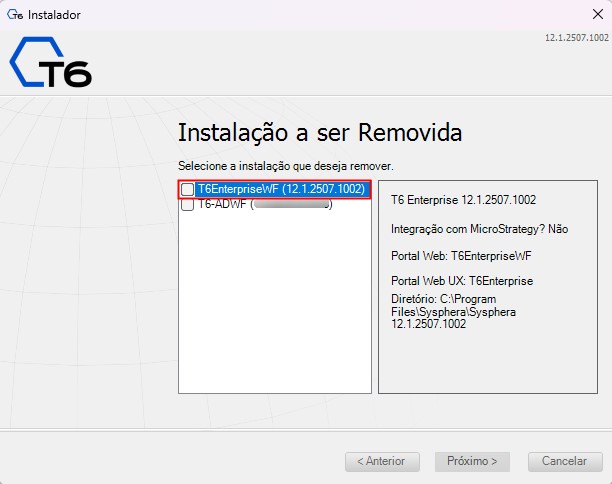
Task: Continue with the Próximo button
Action: [x=472, y=461]
